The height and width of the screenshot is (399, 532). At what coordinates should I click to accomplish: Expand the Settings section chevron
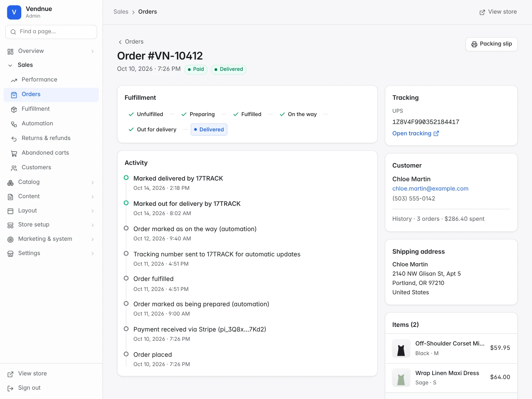(x=93, y=253)
